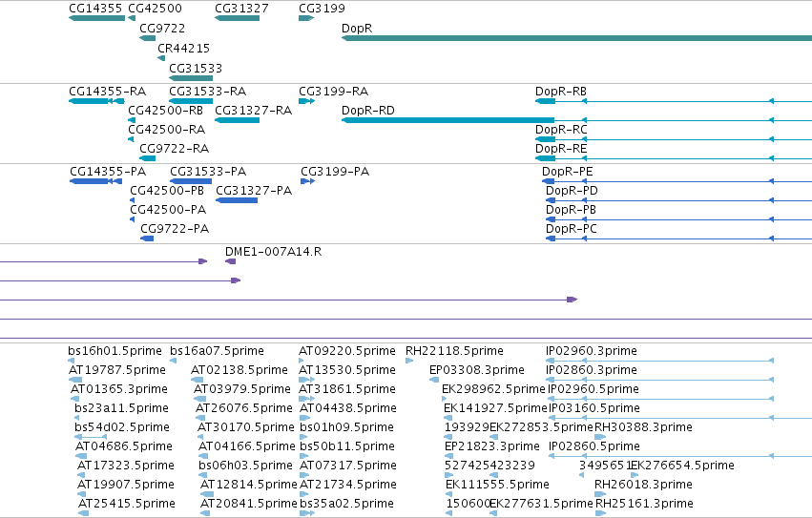Select the EK111555.5prime EST
812x518 pixels.
tap(449, 494)
